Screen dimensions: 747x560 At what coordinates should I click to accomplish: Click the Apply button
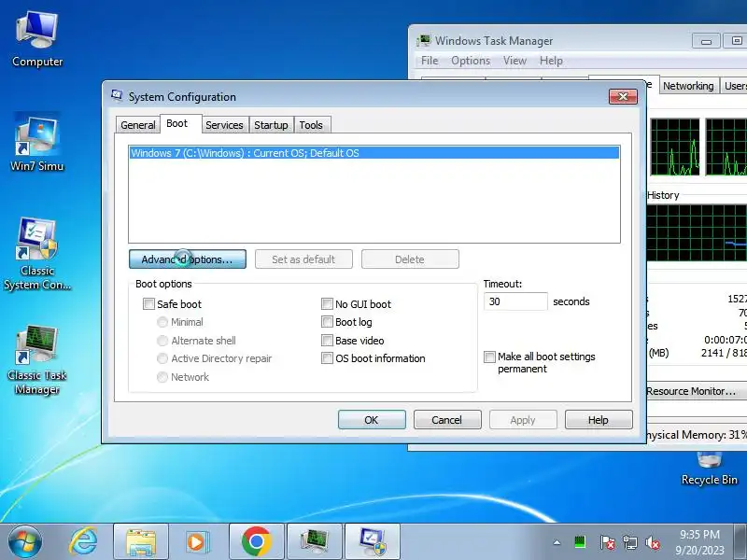tap(523, 419)
